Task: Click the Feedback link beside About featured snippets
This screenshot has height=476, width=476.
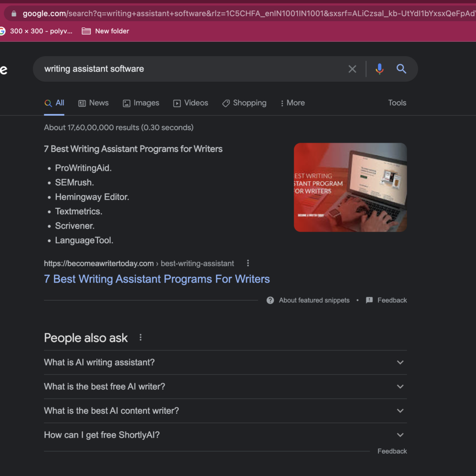Action: (x=392, y=300)
